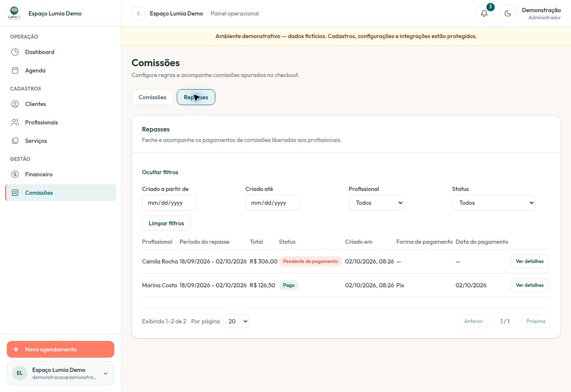Click the Data do pagamento column header

point(482,242)
